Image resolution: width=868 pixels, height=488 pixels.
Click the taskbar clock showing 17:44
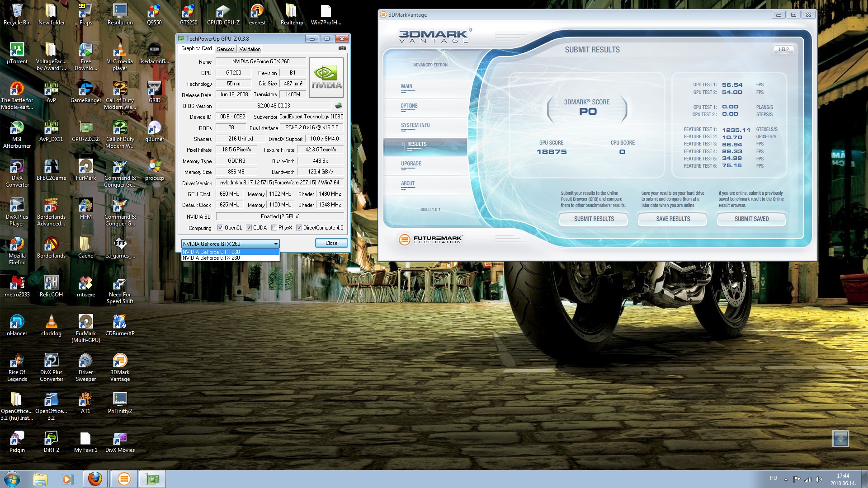843,479
